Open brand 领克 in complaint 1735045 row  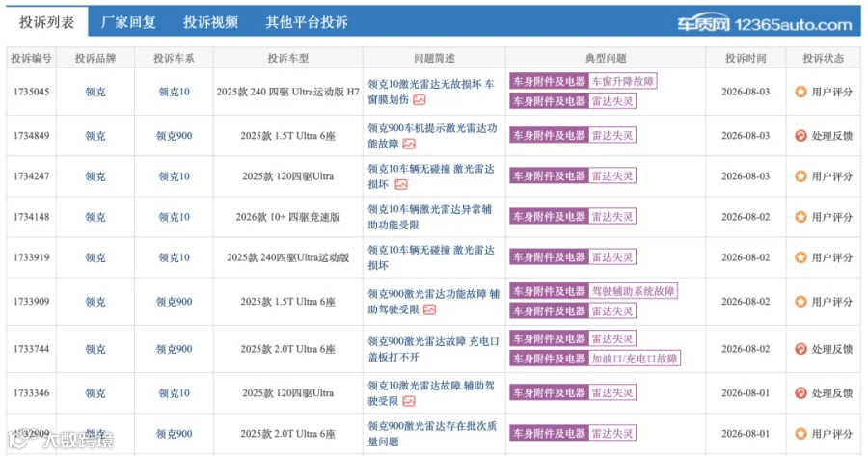[95, 92]
